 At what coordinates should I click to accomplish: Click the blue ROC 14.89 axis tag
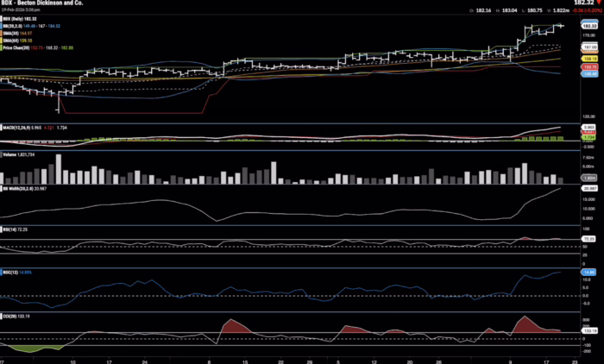pos(588,273)
